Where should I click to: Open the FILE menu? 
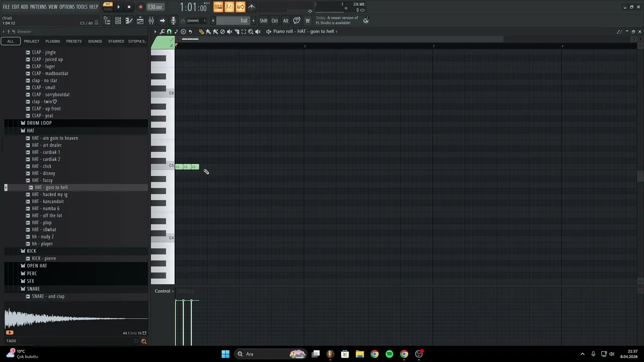click(x=6, y=7)
